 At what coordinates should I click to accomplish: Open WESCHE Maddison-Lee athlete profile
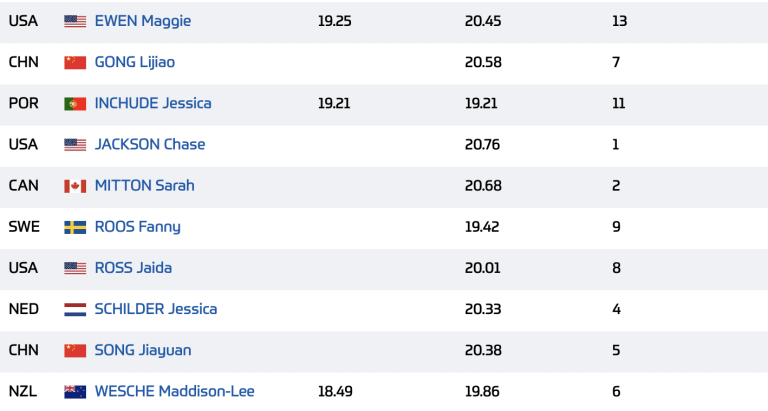click(174, 391)
